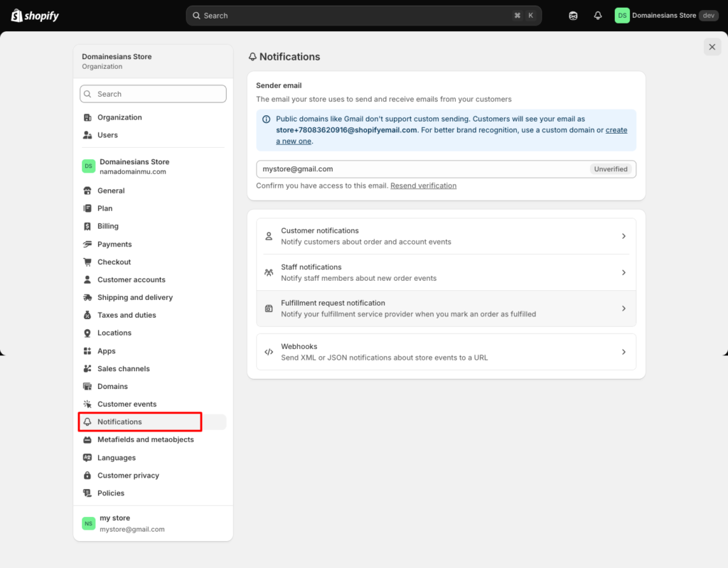Open Languages settings
The height and width of the screenshot is (568, 728).
tap(154, 458)
